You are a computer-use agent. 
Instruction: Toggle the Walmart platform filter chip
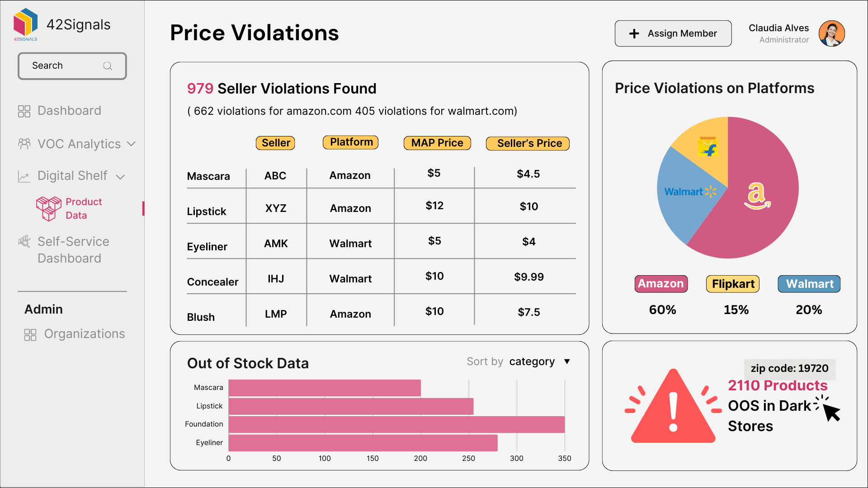pos(809,284)
